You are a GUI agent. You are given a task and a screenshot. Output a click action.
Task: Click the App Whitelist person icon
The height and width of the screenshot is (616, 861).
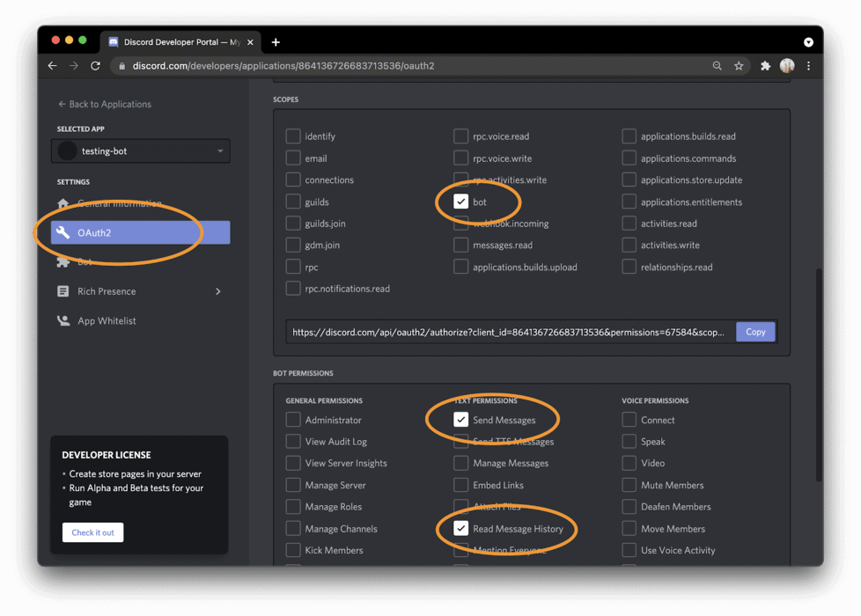click(63, 320)
